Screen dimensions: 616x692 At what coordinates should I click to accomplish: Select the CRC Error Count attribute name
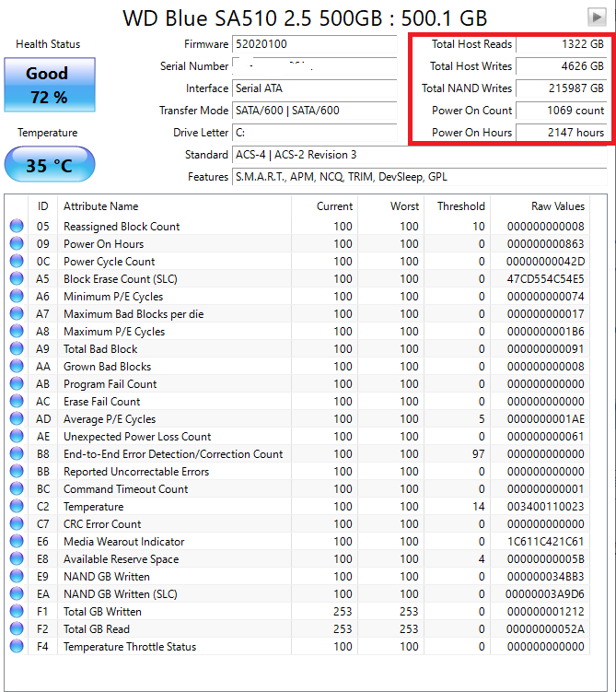tap(102, 524)
